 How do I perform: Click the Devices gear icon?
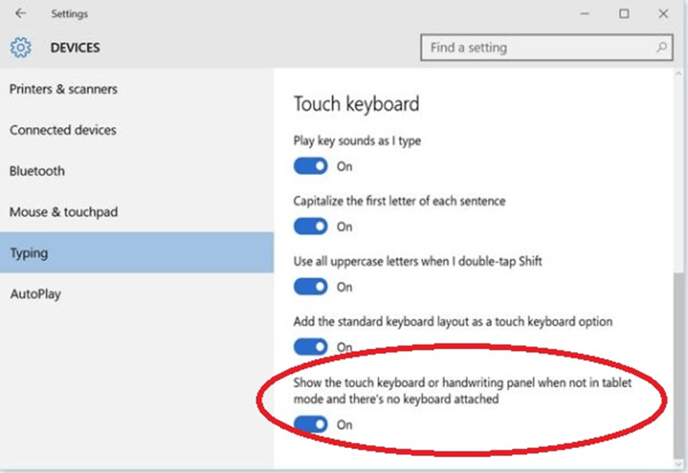coord(21,47)
